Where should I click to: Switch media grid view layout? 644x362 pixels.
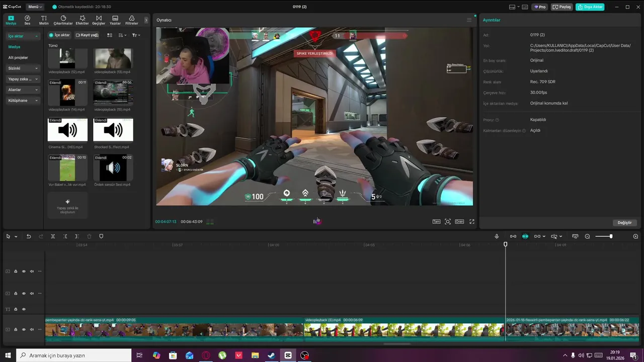[x=110, y=35]
